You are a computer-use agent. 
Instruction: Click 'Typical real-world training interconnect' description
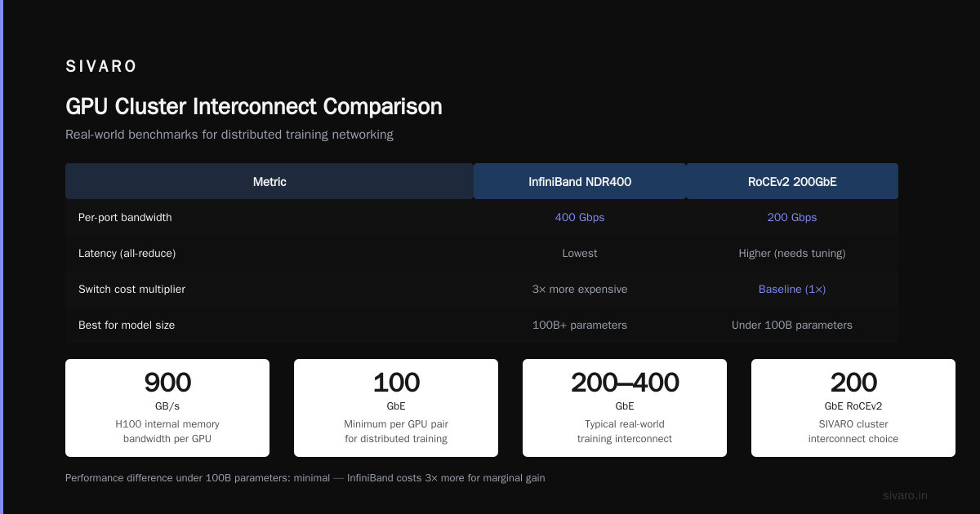[625, 432]
